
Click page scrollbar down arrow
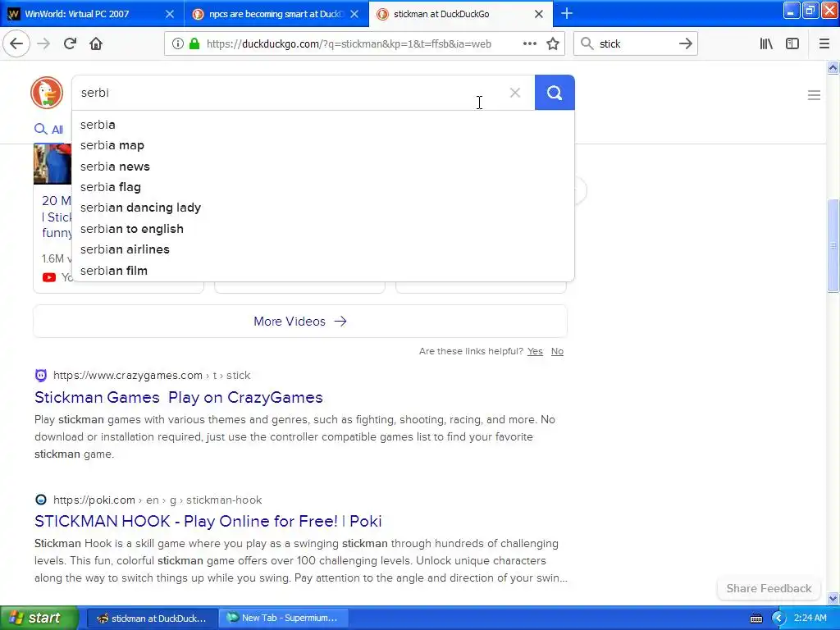[833, 598]
